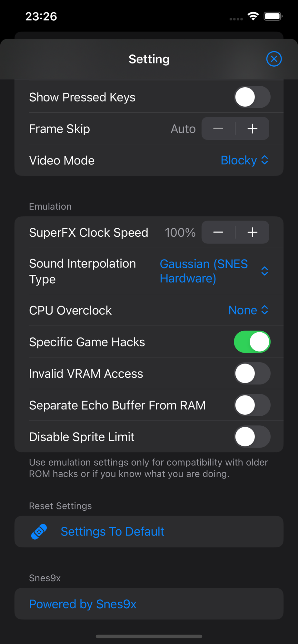Toggle Show Pressed Keys switch

point(252,97)
